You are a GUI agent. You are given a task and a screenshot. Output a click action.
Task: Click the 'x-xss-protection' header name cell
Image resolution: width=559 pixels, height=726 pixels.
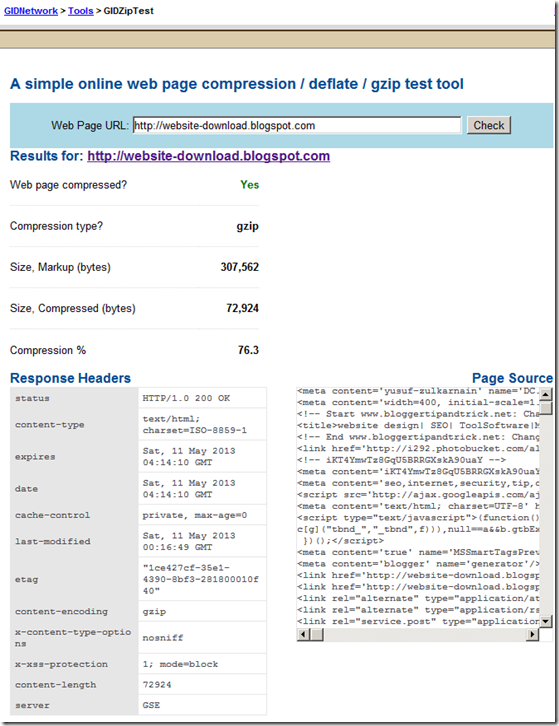(x=74, y=664)
